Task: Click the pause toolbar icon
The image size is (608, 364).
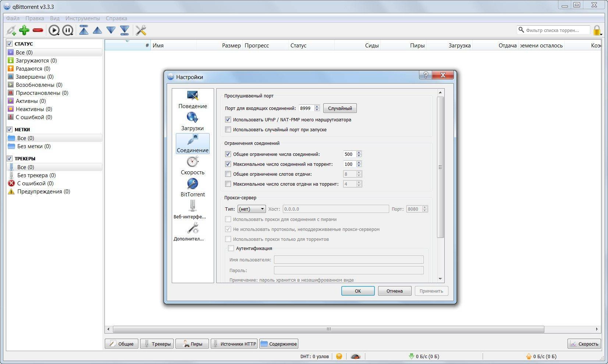Action: pos(68,30)
